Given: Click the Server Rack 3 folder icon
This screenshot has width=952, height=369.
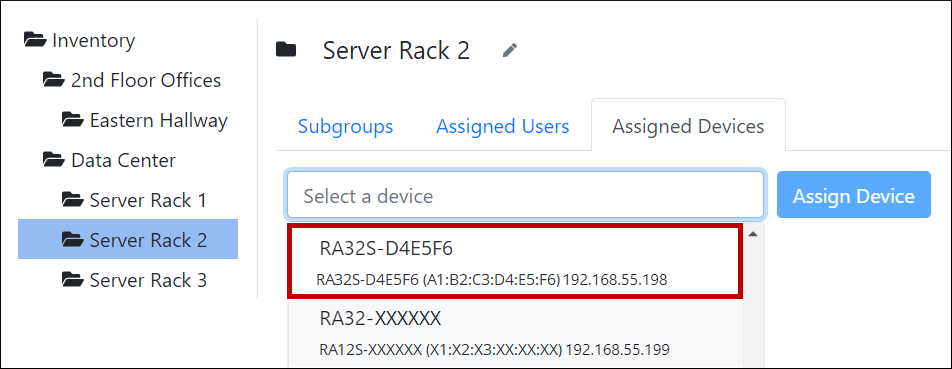Looking at the screenshot, I should pyautogui.click(x=73, y=280).
